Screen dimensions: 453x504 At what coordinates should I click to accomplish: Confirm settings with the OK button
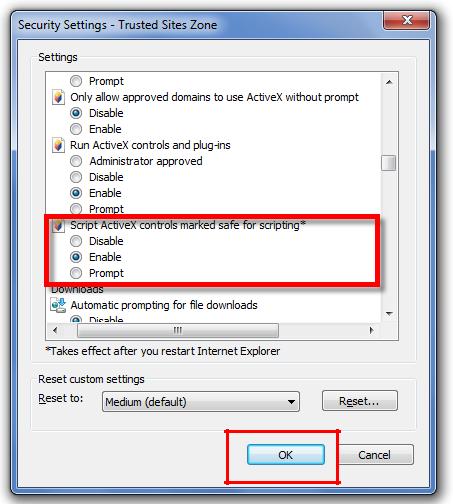[x=286, y=455]
